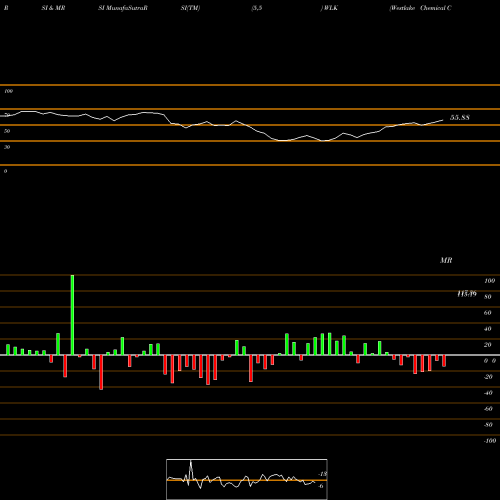Click the 80 label on MR axis
The height and width of the screenshot is (500, 500).
pos(488,297)
